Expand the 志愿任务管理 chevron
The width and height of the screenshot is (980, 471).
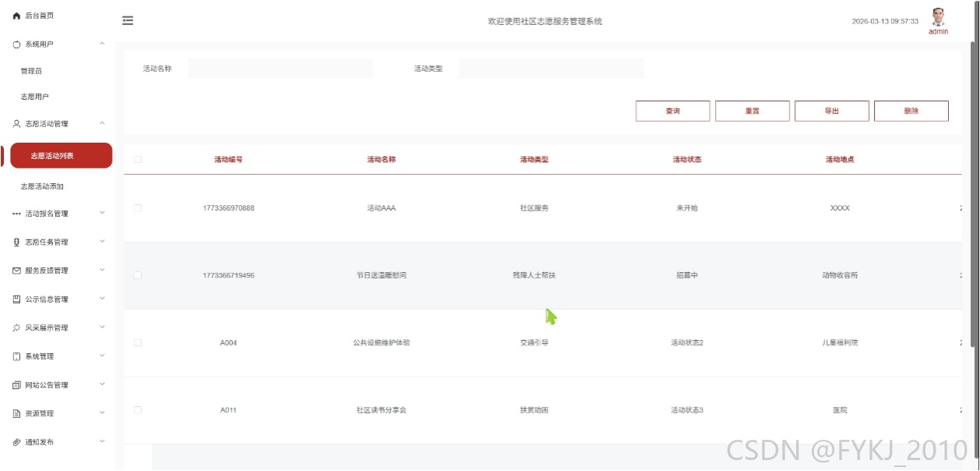[102, 242]
